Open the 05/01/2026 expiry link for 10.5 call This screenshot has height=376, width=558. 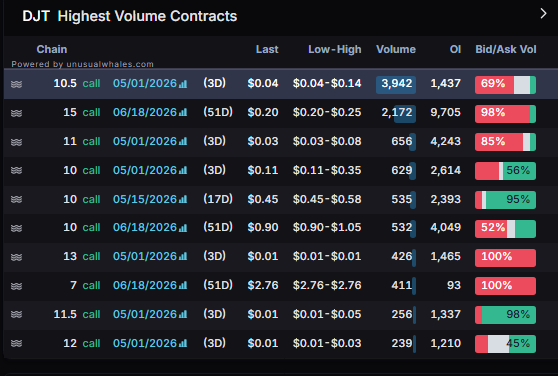145,83
